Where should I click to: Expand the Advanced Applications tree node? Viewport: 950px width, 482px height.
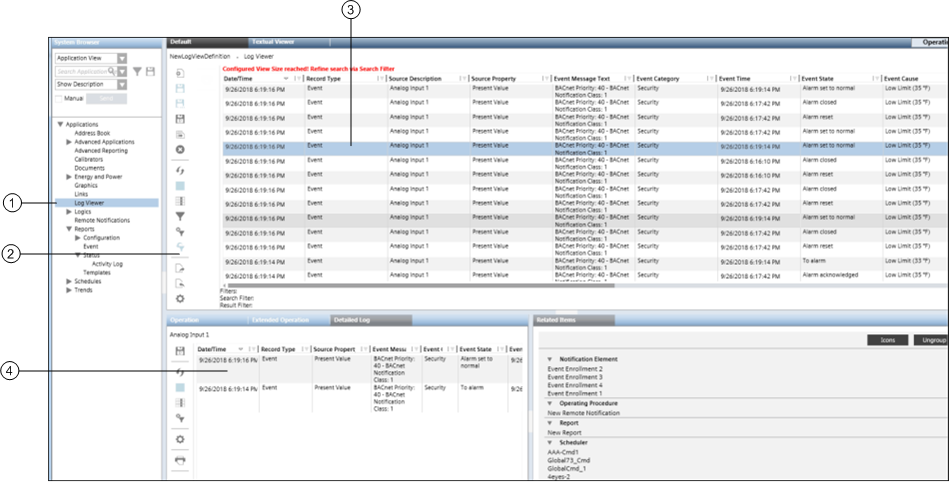coord(68,142)
